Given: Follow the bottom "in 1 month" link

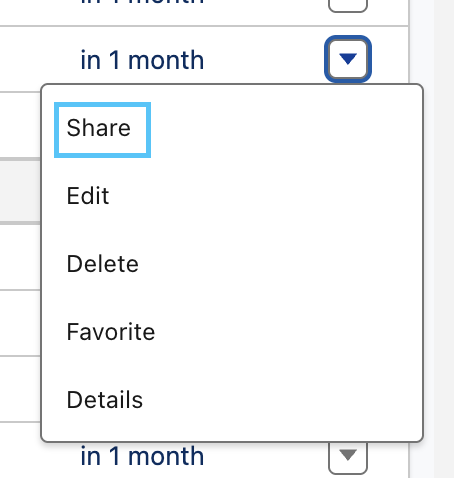Looking at the screenshot, I should (x=142, y=456).
